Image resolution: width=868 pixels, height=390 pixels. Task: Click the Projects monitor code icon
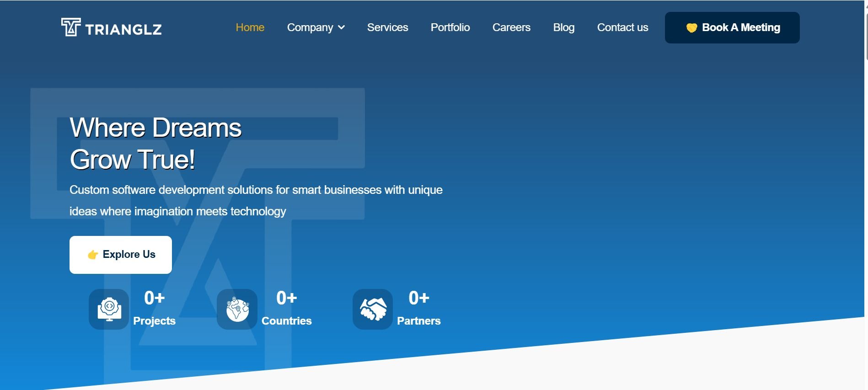pyautogui.click(x=109, y=309)
